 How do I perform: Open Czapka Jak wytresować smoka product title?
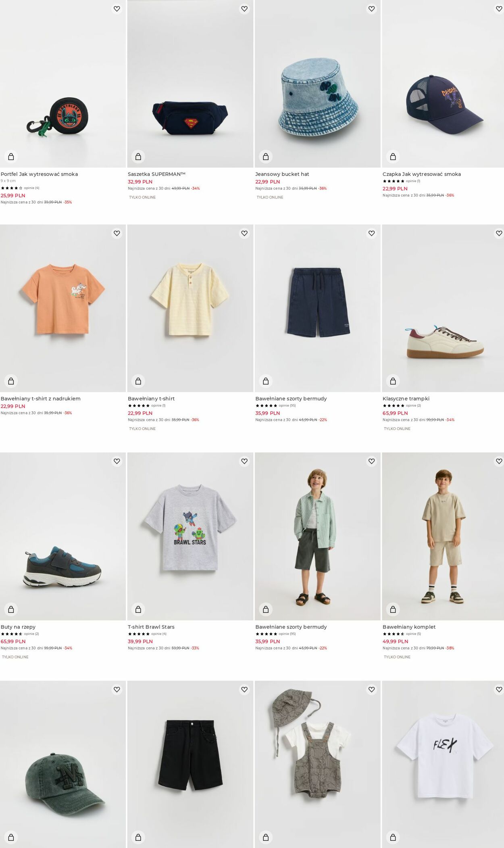[x=422, y=174]
